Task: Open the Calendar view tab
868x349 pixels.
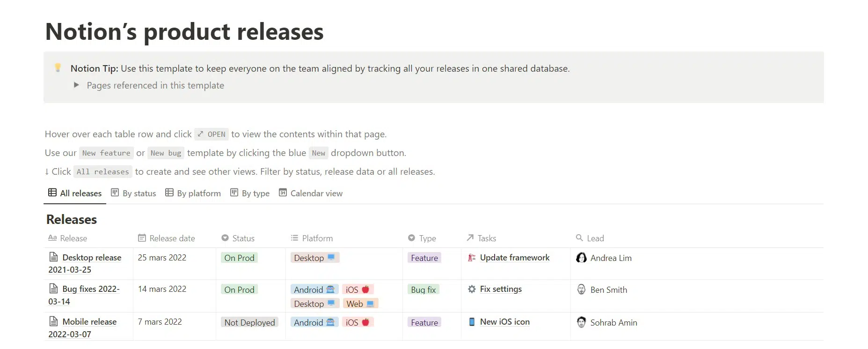Action: click(311, 193)
